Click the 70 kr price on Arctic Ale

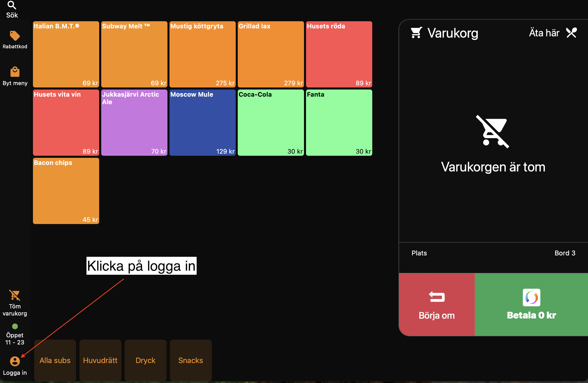(x=159, y=151)
